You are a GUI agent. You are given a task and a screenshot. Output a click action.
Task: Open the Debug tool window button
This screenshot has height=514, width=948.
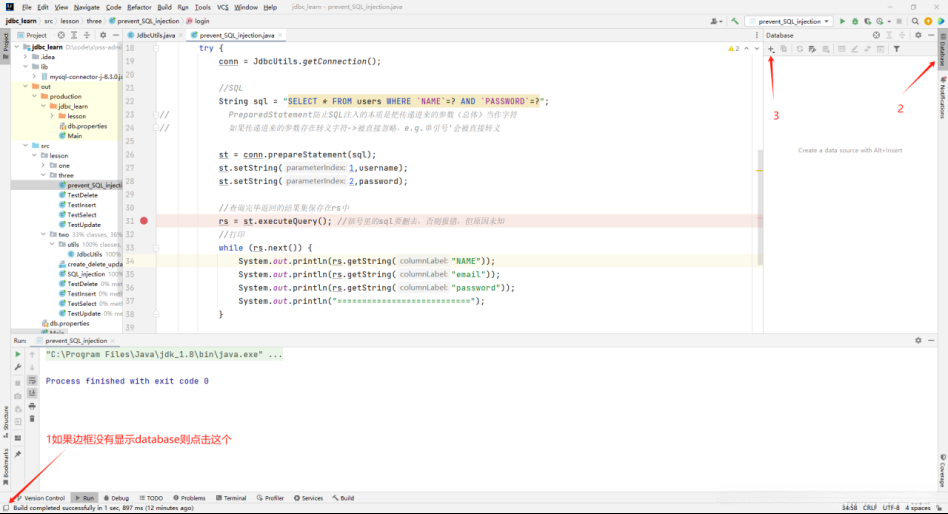click(x=116, y=498)
